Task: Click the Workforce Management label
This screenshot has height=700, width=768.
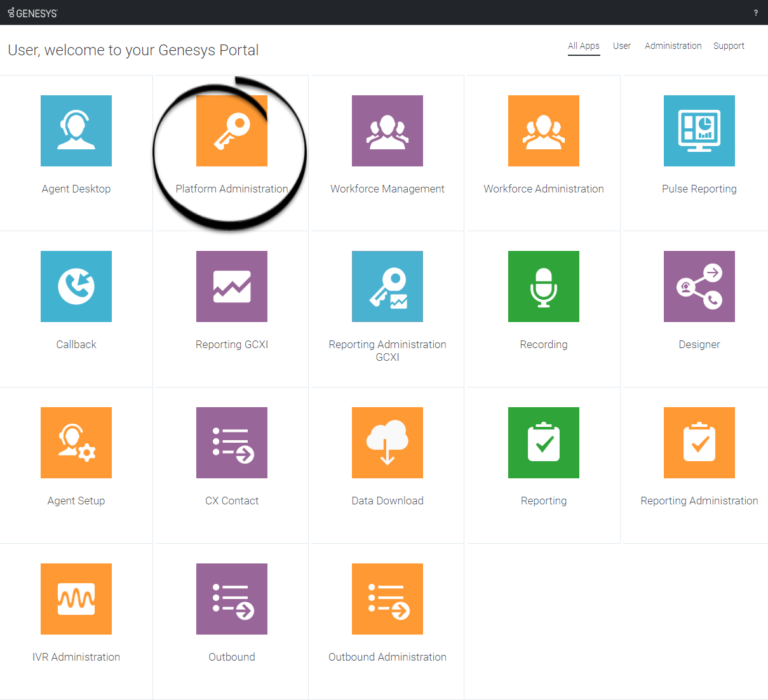Action: (x=387, y=189)
